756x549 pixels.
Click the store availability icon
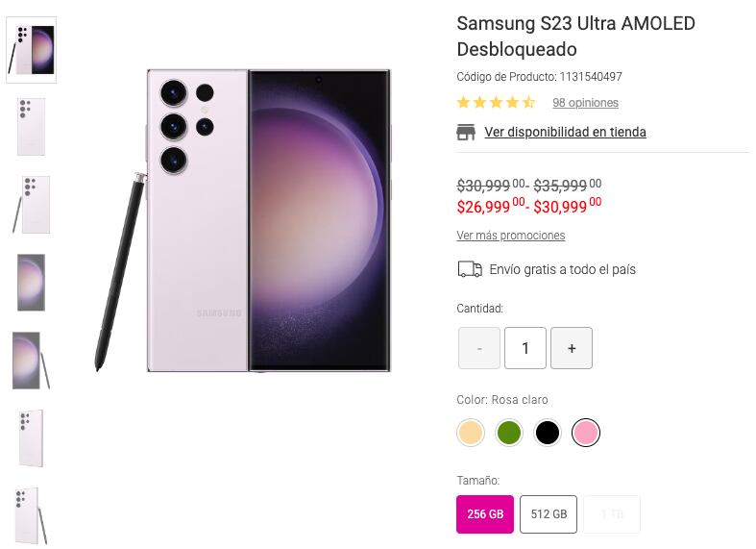pyautogui.click(x=466, y=133)
